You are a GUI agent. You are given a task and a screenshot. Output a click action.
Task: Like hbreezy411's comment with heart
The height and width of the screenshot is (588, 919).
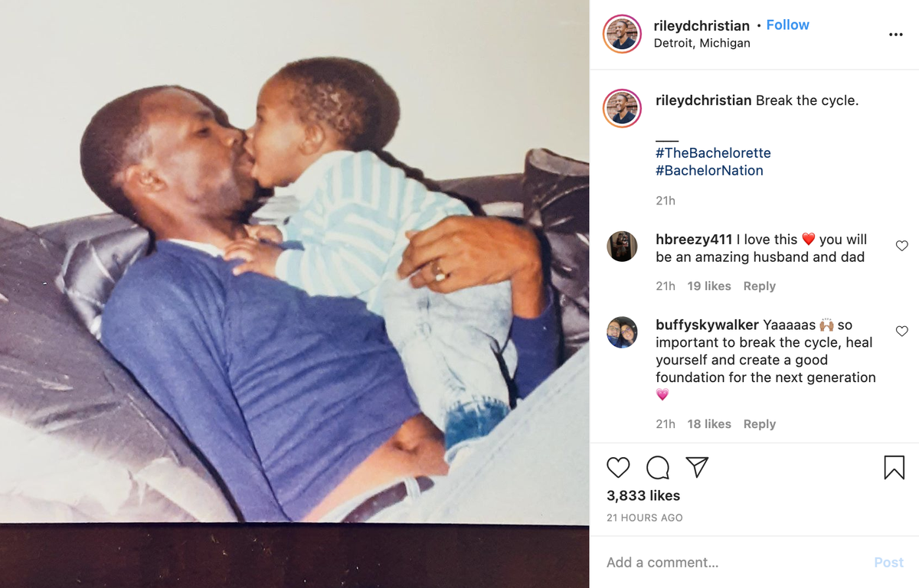point(901,246)
